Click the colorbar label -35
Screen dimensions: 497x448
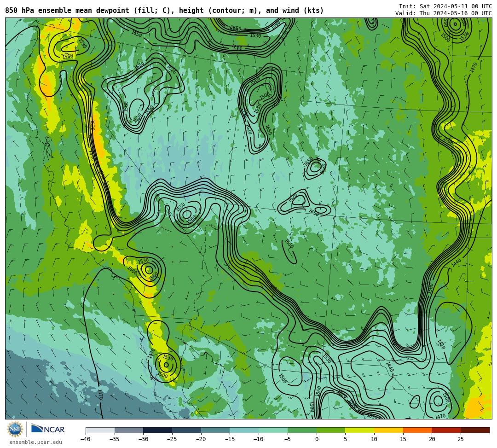115,439
